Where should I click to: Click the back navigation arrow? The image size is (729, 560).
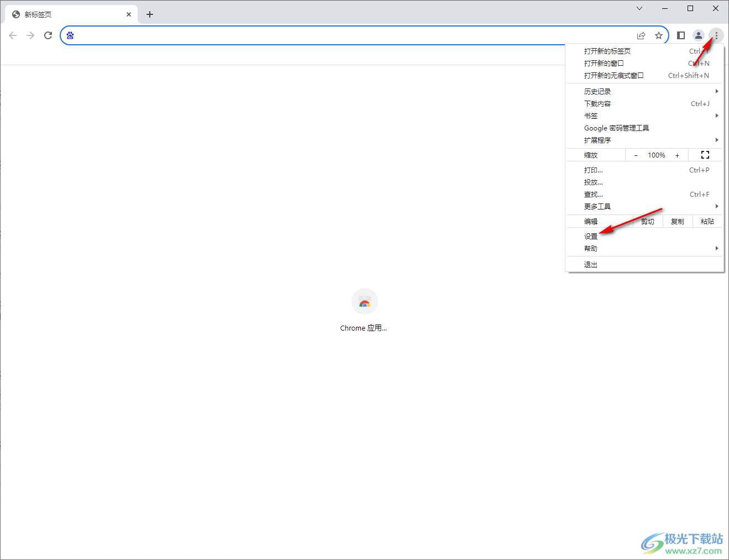(13, 35)
